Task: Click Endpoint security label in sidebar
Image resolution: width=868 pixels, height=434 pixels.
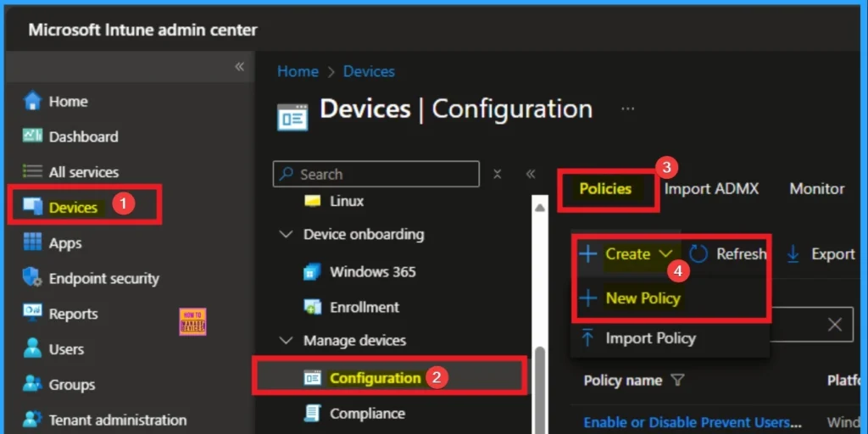Action: tap(104, 278)
